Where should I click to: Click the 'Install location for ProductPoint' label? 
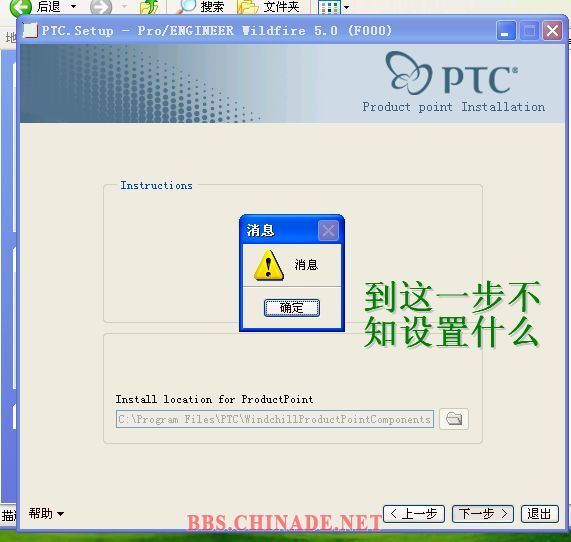pyautogui.click(x=214, y=399)
